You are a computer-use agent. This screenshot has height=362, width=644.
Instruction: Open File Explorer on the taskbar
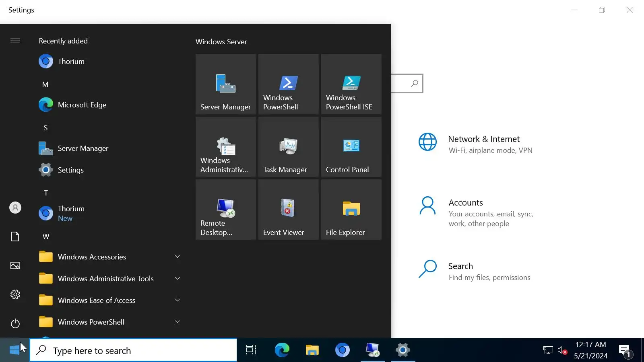coord(312,350)
